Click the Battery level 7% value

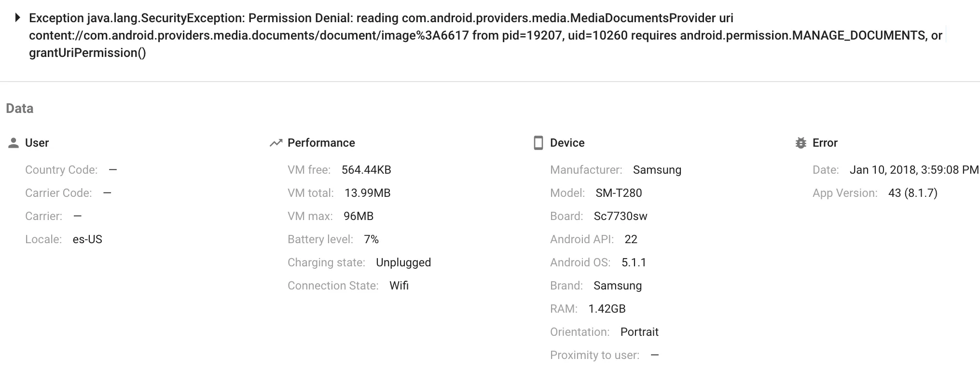tap(371, 239)
